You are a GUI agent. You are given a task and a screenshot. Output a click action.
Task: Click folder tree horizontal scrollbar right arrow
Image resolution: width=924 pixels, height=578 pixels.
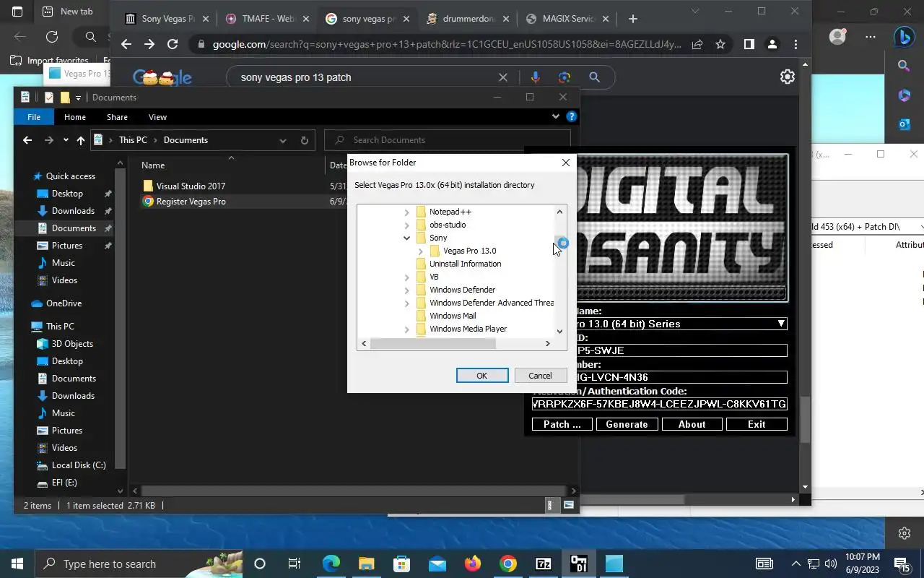tap(547, 344)
